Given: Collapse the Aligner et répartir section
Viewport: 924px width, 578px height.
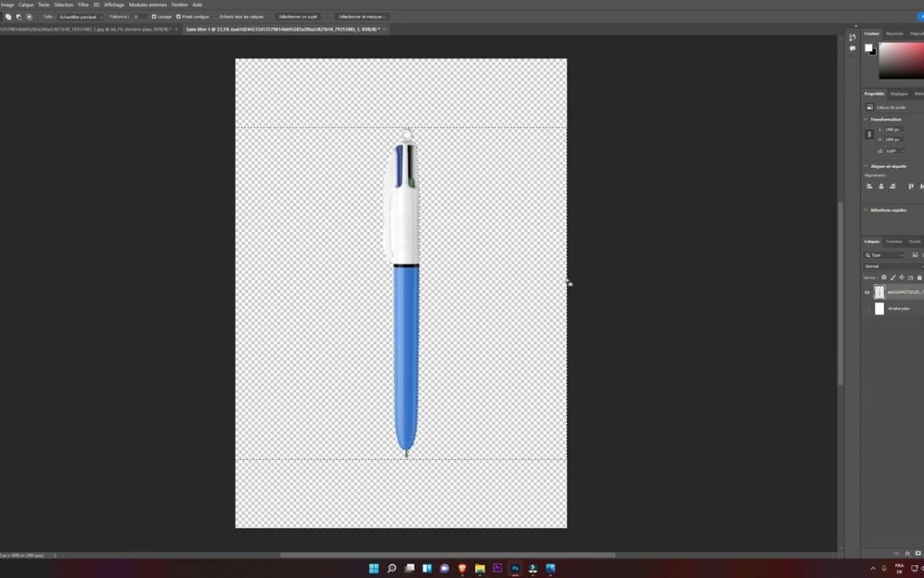Looking at the screenshot, I should [866, 166].
